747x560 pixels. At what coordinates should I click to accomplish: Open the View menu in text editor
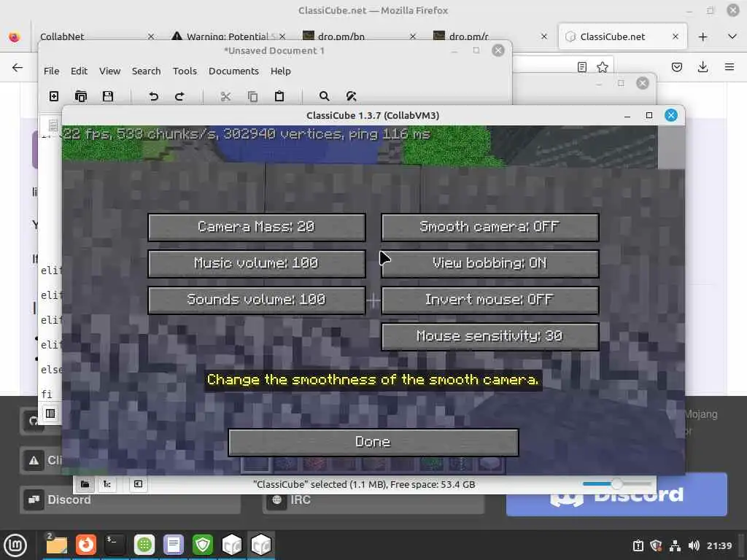click(x=109, y=71)
